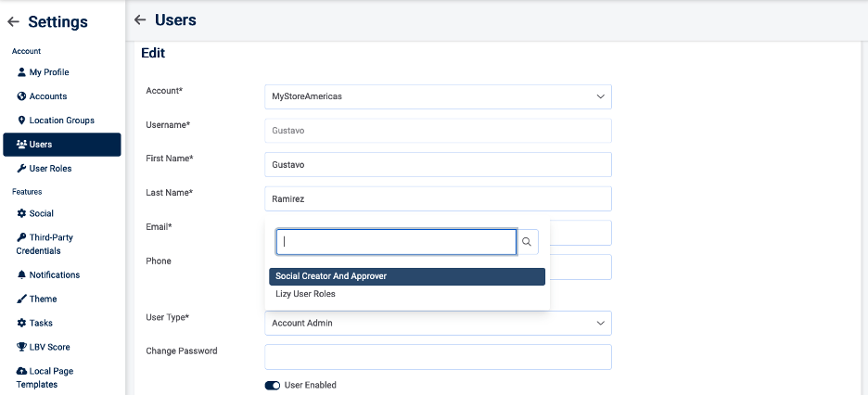Viewport: 868px width, 395px height.
Task: Go to Theme settings
Action: point(43,299)
